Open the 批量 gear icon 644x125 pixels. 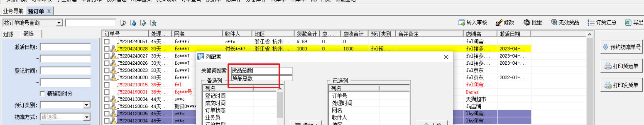tap(527, 22)
